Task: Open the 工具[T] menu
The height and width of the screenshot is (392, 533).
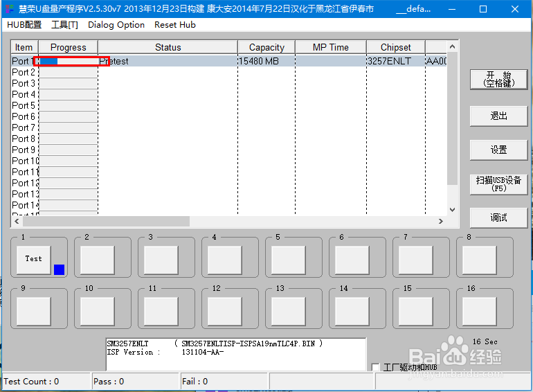Action: 64,25
